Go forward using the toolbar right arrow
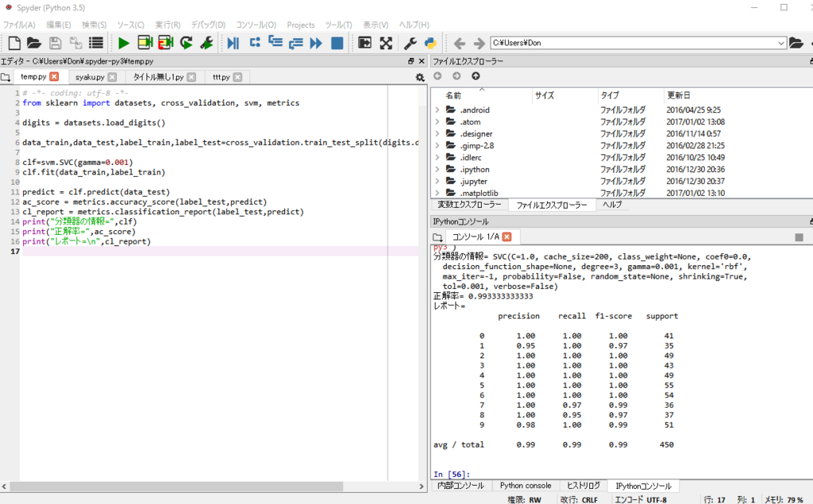The width and height of the screenshot is (813, 504). [479, 43]
